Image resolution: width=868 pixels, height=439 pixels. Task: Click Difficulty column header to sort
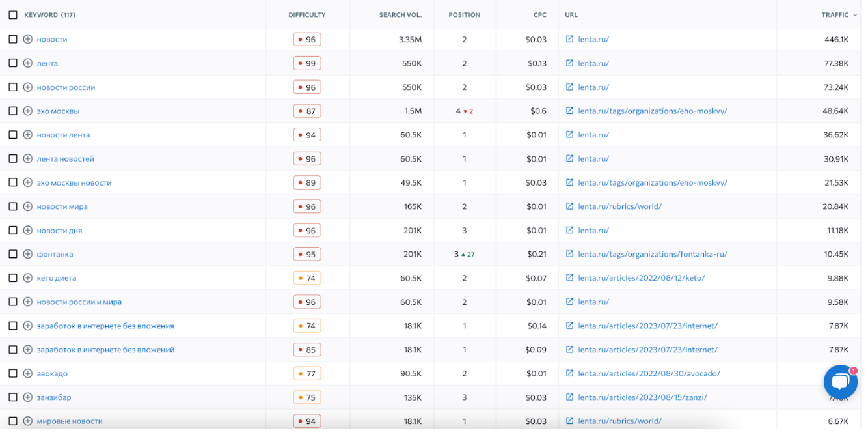pyautogui.click(x=306, y=15)
